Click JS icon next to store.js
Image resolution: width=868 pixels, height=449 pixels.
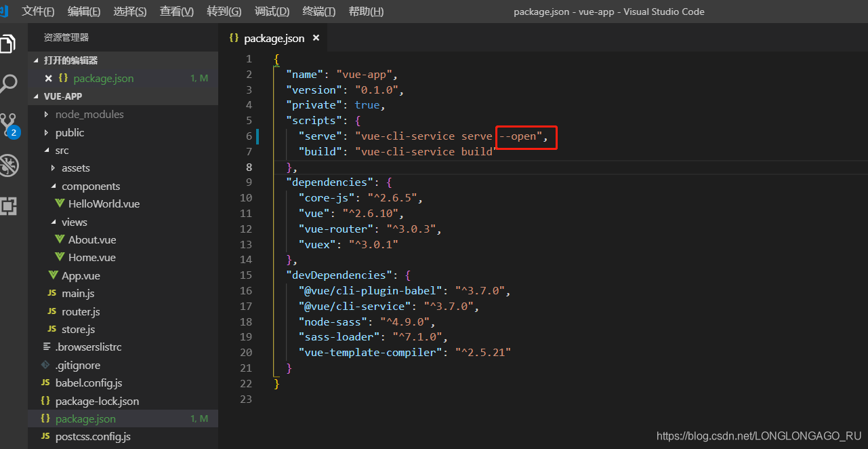(52, 329)
